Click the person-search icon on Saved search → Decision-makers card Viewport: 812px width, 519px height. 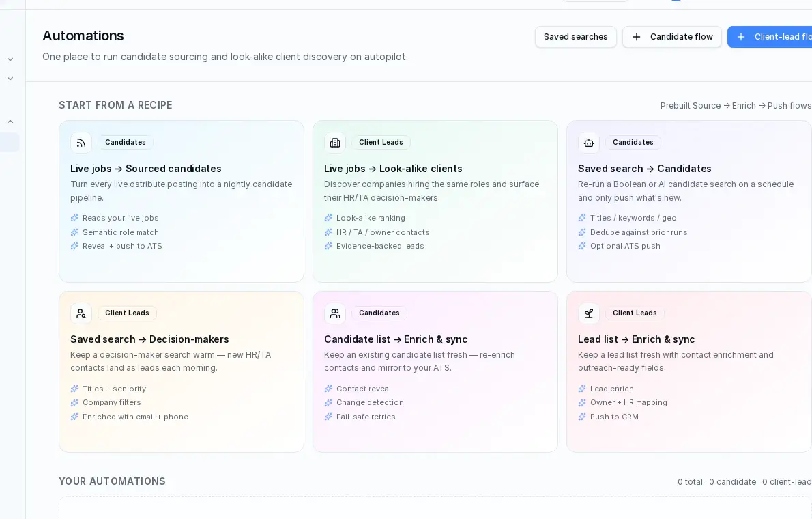pos(81,313)
